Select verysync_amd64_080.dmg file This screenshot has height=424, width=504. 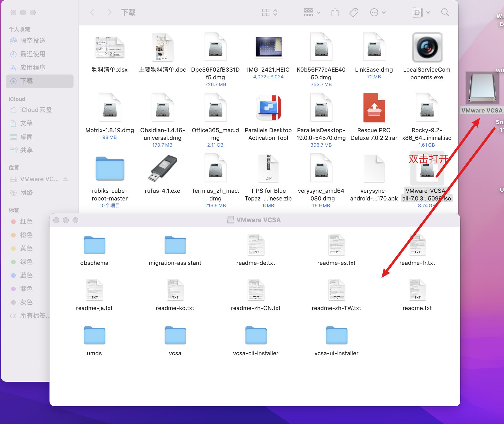321,168
